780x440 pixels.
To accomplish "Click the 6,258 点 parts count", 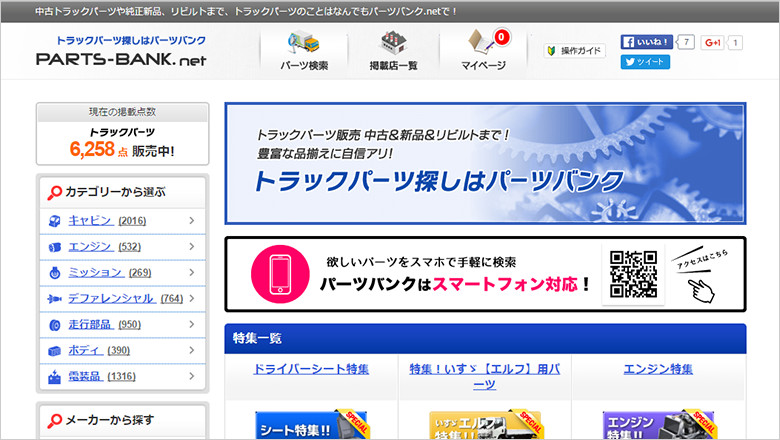I will click(98, 150).
